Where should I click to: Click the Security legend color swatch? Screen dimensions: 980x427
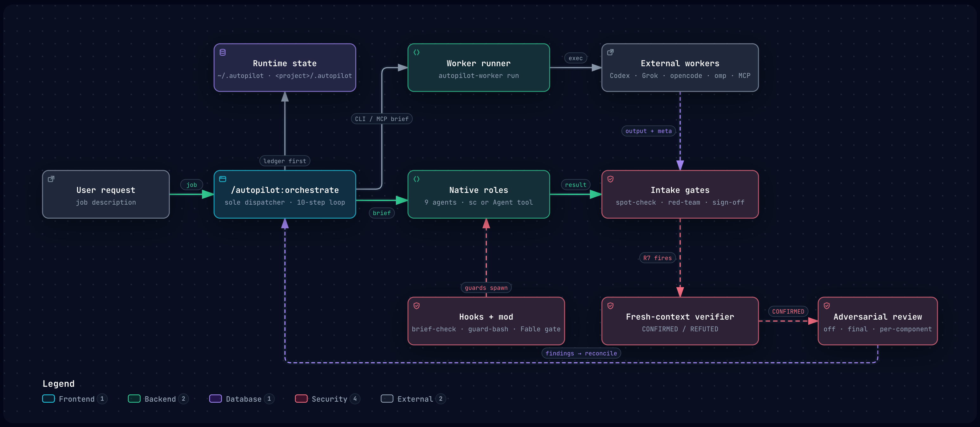click(301, 398)
